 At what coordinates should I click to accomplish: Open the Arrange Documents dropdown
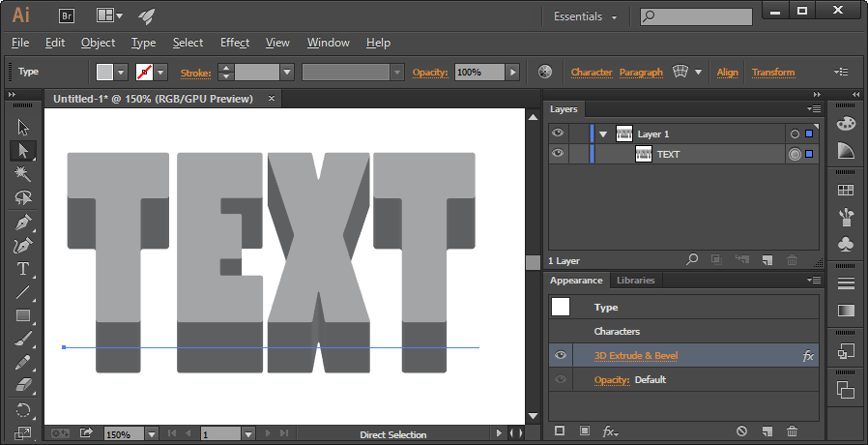pyautogui.click(x=109, y=15)
